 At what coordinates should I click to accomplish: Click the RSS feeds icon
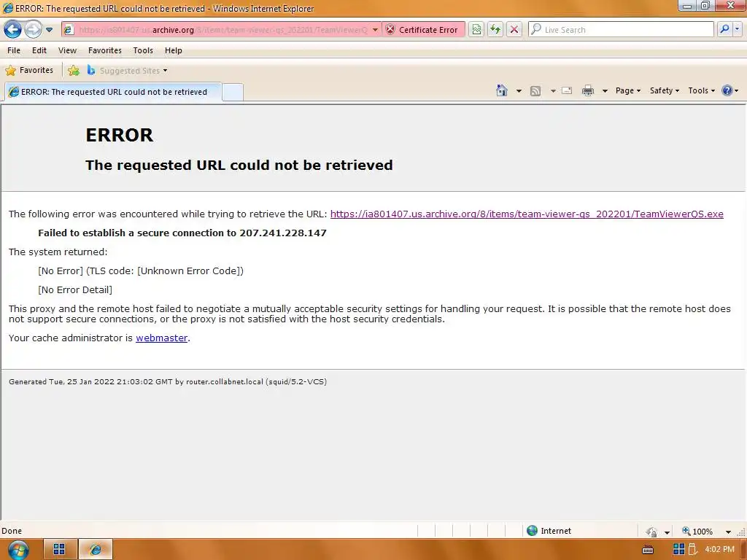point(535,91)
